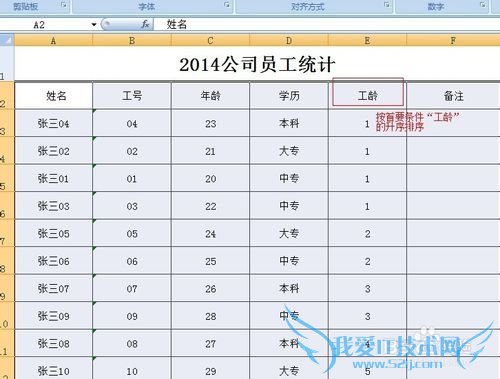Select 工号 cell 01
This screenshot has height=379, width=500.
(x=132, y=178)
